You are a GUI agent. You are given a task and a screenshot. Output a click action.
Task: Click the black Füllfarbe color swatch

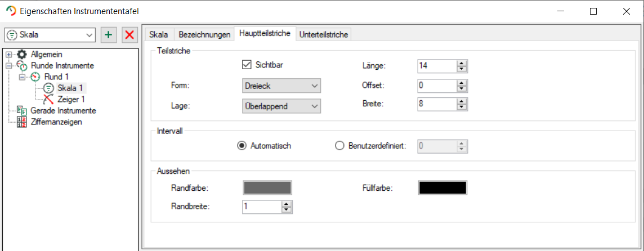442,188
